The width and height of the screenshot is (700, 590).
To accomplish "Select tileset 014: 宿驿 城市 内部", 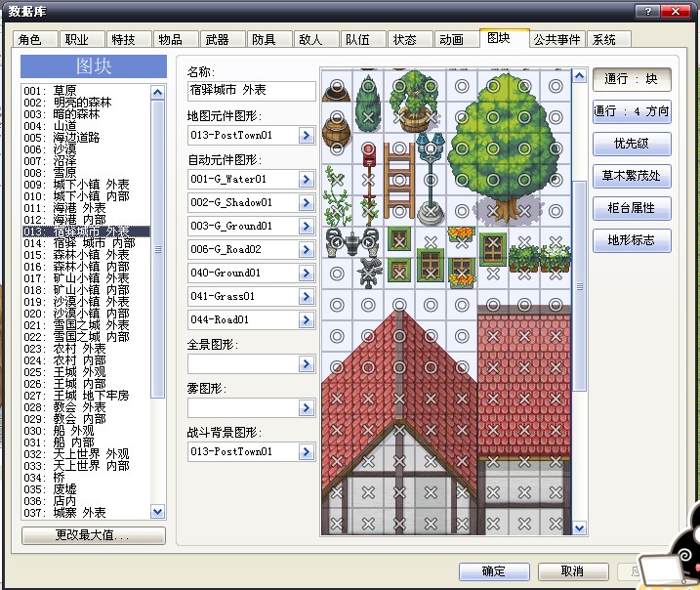I will pyautogui.click(x=87, y=243).
